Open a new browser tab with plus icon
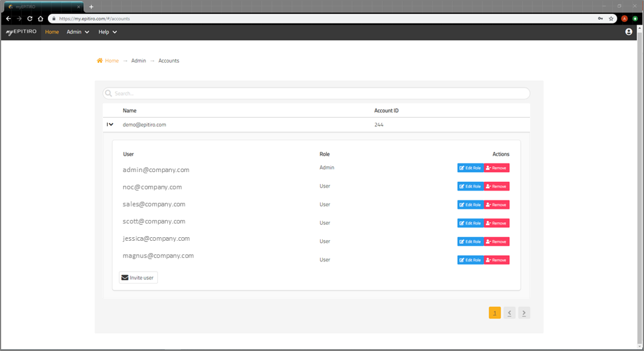 click(x=91, y=6)
